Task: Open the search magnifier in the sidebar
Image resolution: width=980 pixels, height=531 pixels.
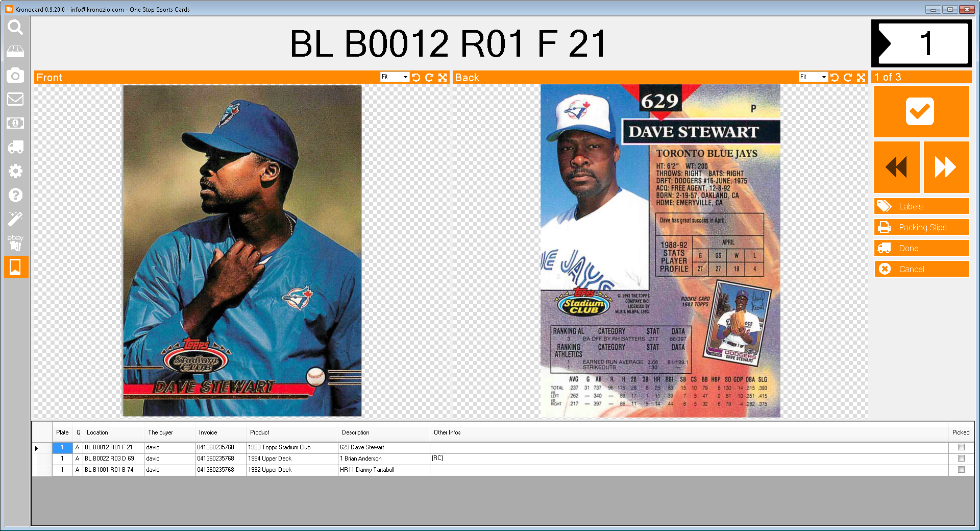Action: [15, 27]
